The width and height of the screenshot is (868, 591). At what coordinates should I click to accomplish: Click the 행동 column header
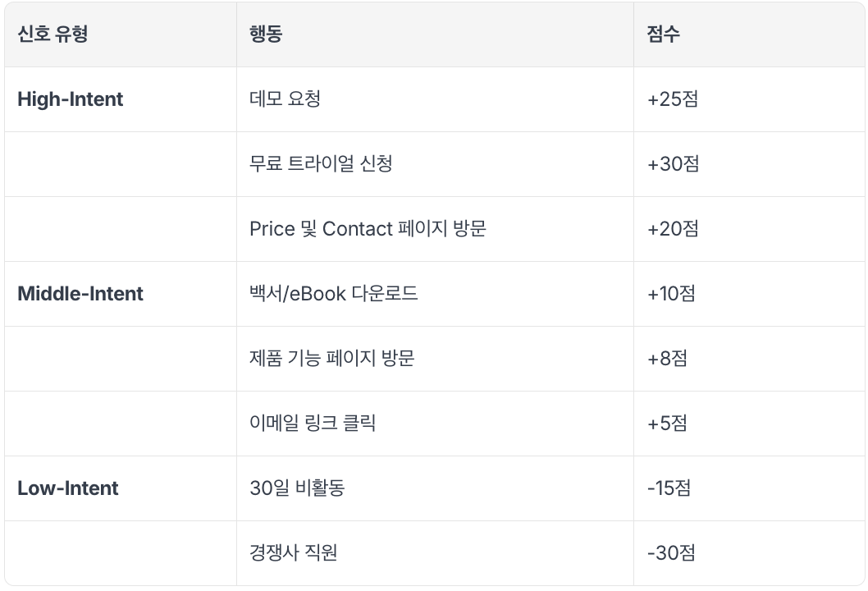click(x=266, y=34)
